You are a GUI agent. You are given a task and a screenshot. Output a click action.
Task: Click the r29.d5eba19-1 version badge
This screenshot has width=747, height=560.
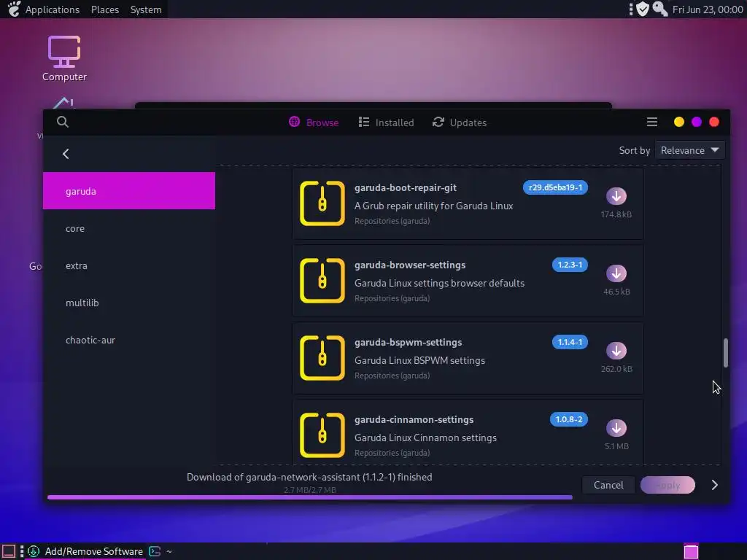[x=555, y=187]
